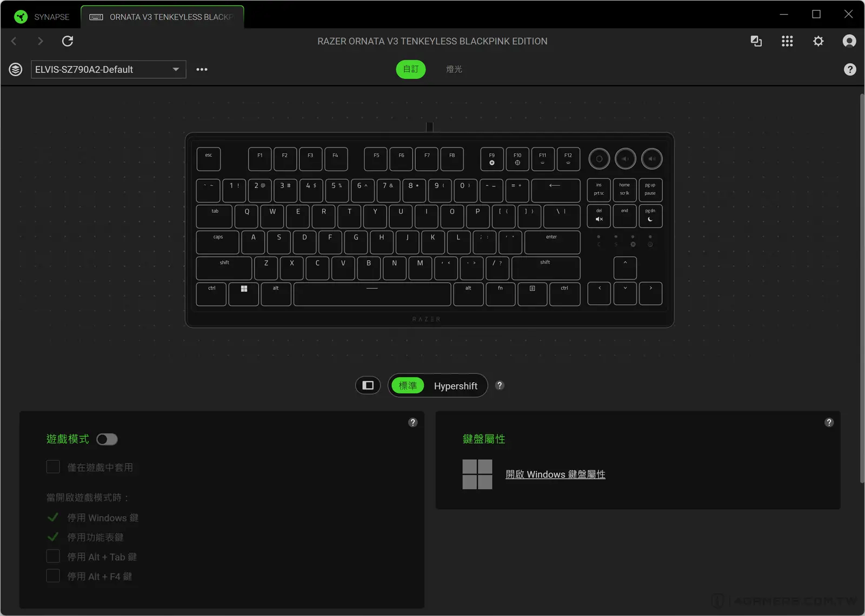Select the backspace key
865x616 pixels.
[x=556, y=190]
